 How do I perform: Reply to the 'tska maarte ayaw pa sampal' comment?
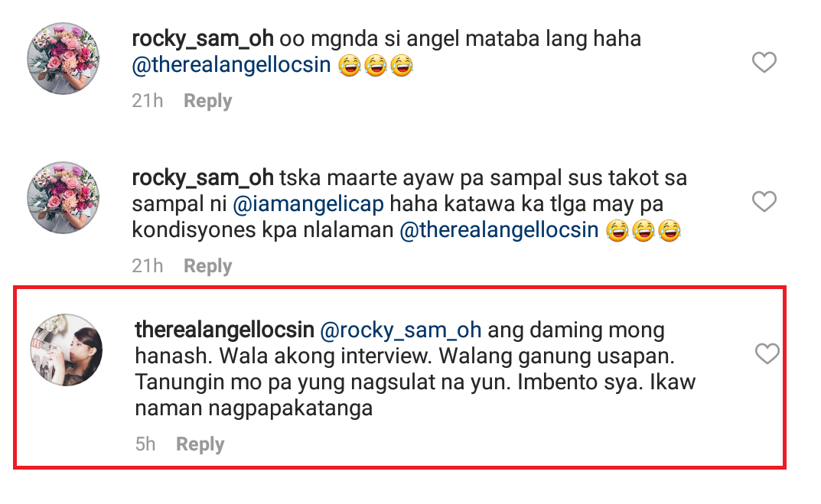click(207, 266)
